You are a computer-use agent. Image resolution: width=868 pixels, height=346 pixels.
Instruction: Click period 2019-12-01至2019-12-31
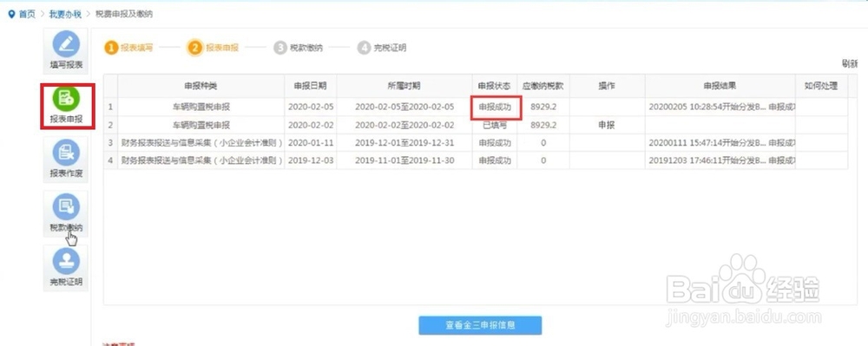404,142
